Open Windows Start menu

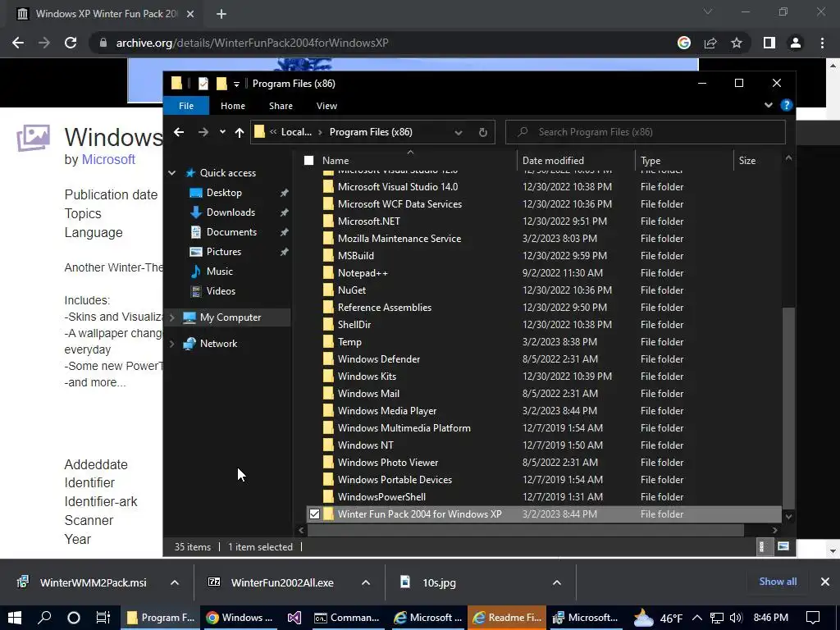pos(15,618)
